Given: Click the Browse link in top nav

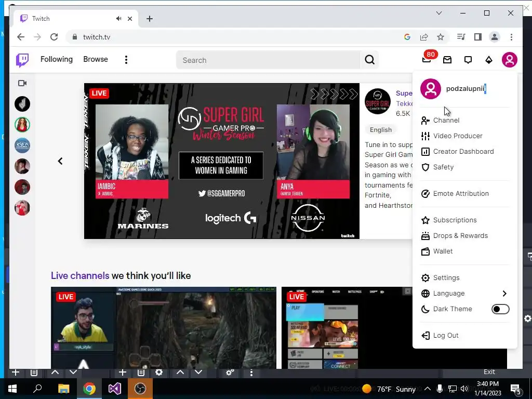Looking at the screenshot, I should (96, 59).
